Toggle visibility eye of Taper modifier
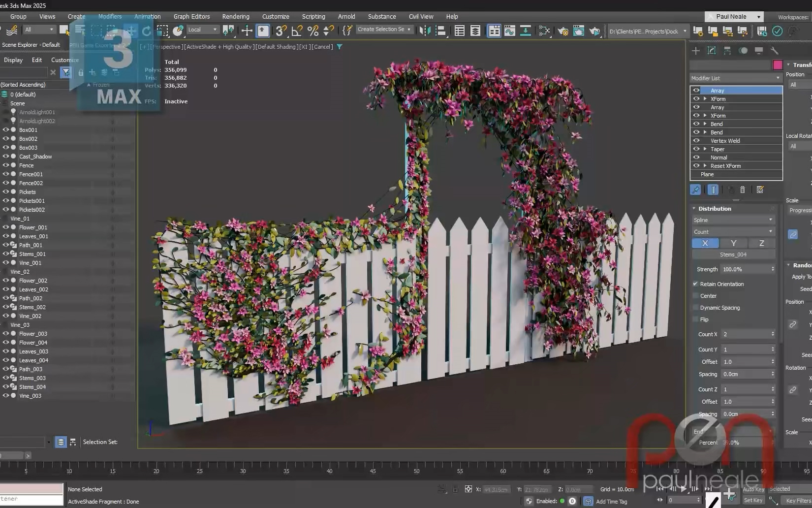812x508 pixels. click(x=696, y=149)
